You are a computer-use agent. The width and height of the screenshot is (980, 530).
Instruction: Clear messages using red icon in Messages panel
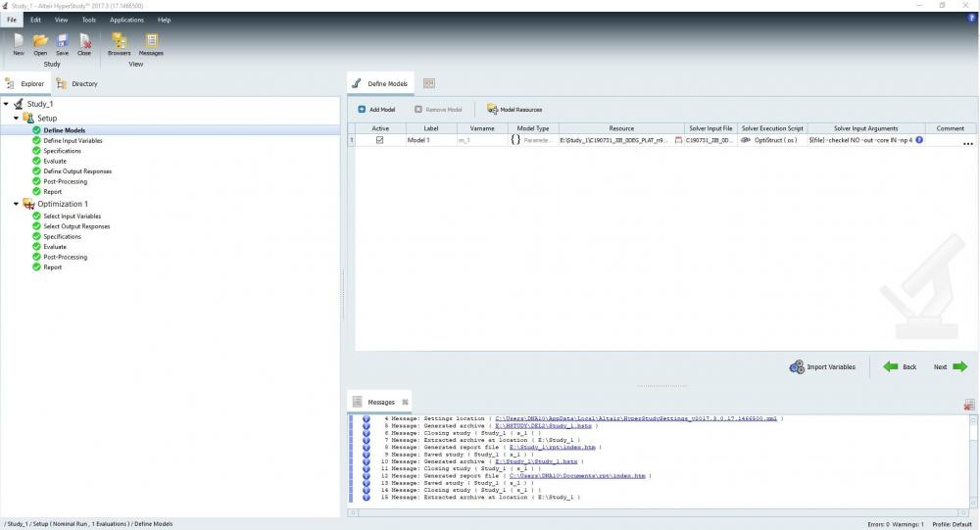point(969,406)
